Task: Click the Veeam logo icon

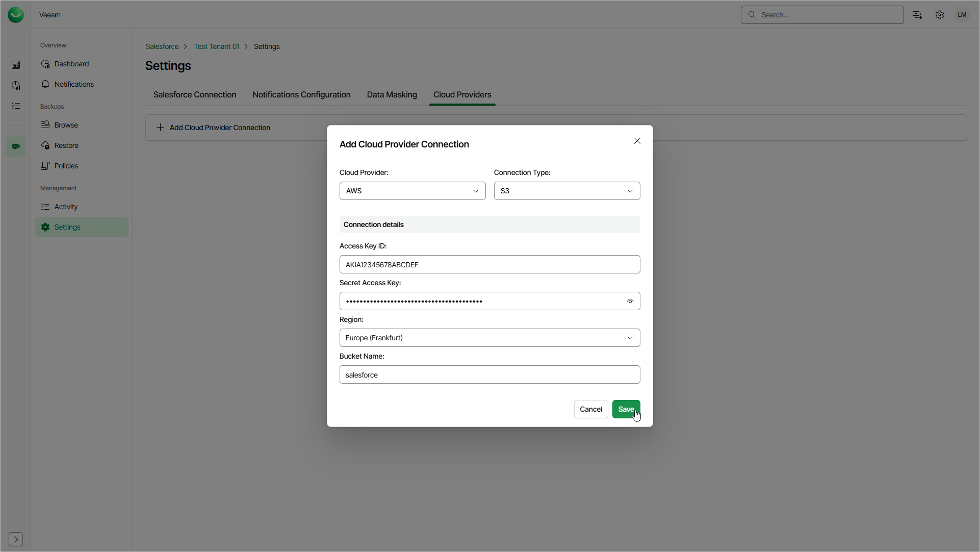Action: (x=16, y=15)
